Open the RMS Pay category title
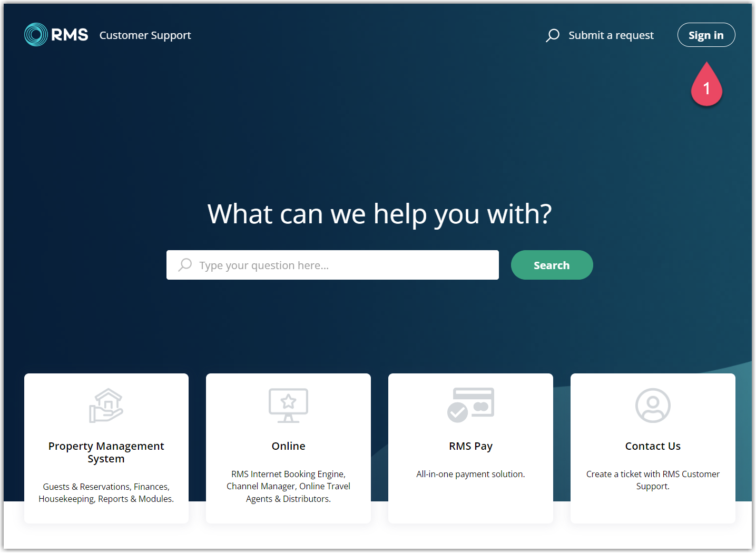The image size is (756, 553). click(x=470, y=446)
